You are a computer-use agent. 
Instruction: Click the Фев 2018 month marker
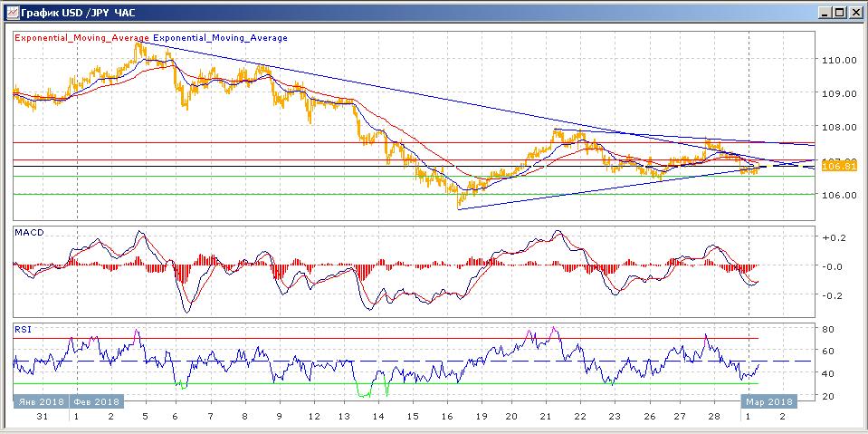[x=97, y=401]
